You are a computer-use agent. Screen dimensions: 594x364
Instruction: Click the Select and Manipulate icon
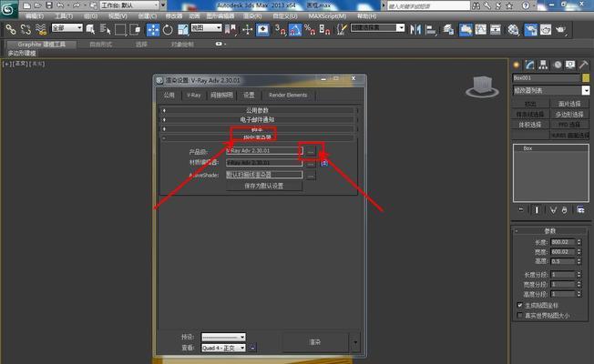[247, 29]
